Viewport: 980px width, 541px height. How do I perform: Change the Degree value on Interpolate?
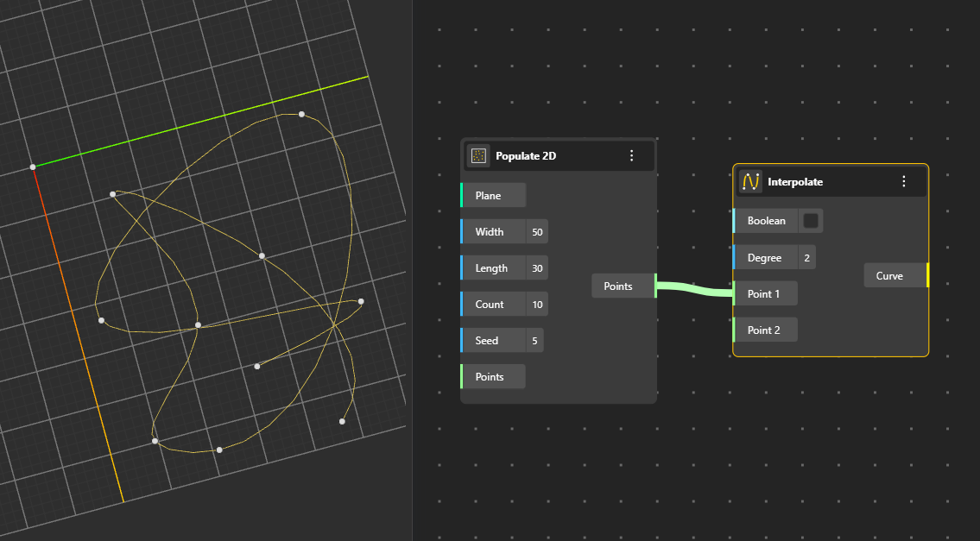806,258
